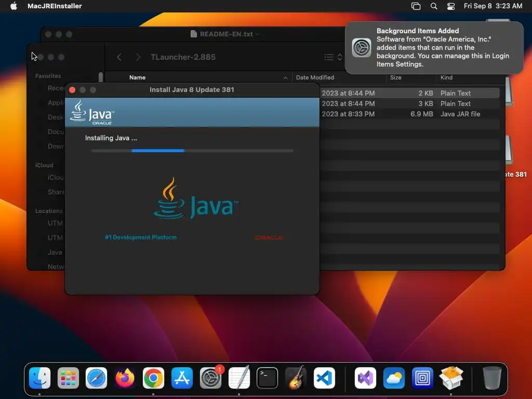The width and height of the screenshot is (532, 399).
Task: Open Launchpad from the Dock
Action: pos(68,378)
